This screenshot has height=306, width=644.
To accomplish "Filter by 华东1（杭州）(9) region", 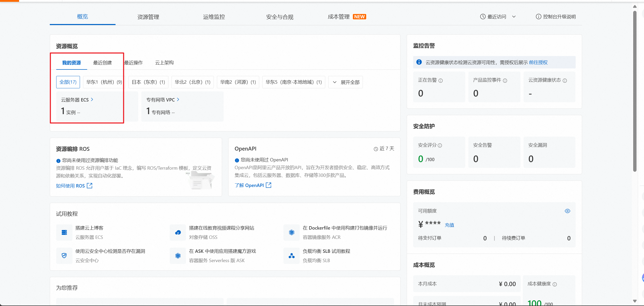I will tap(104, 82).
